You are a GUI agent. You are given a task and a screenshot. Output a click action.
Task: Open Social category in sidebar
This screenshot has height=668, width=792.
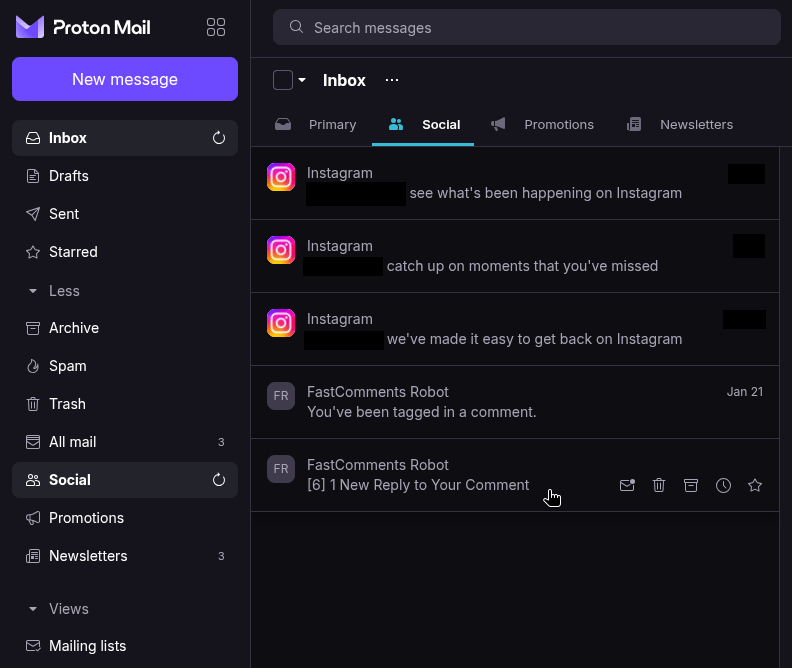(125, 480)
